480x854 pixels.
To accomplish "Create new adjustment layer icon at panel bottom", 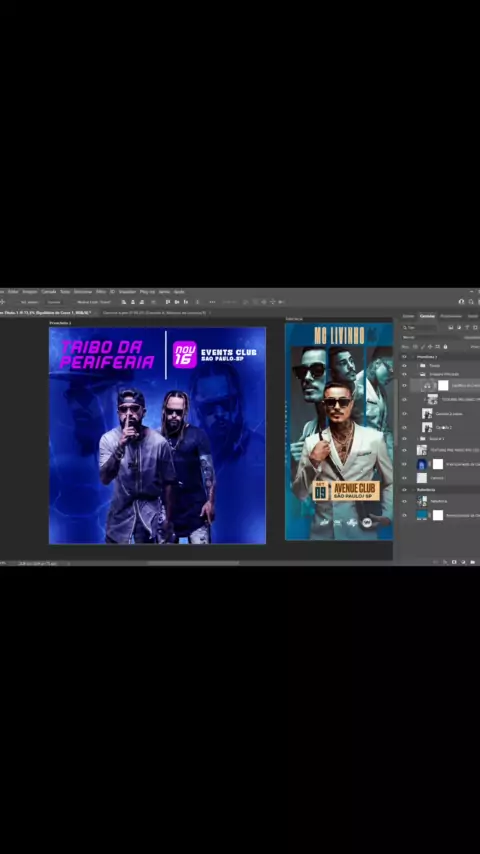I will click(x=463, y=562).
